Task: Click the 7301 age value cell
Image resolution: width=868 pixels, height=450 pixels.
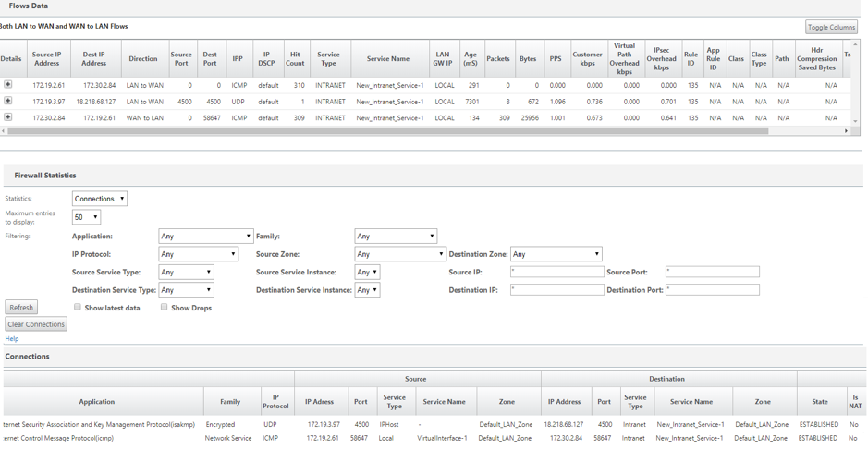Action: [x=472, y=102]
